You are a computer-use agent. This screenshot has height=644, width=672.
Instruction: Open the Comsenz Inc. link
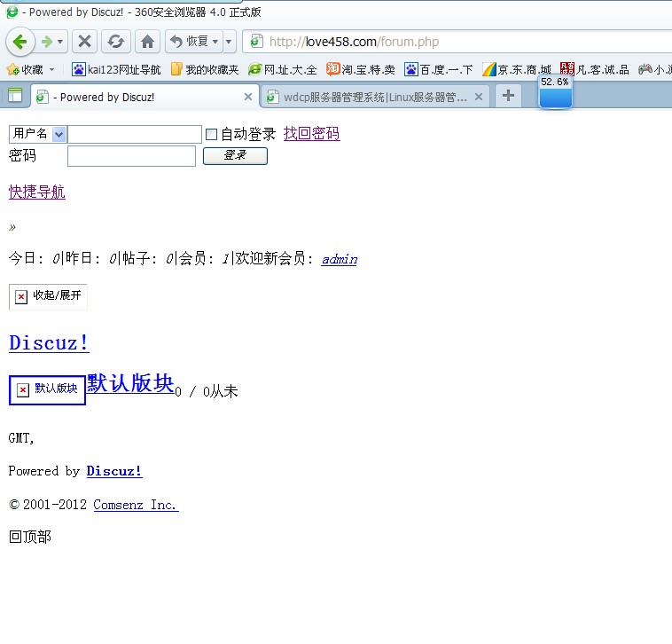coord(136,504)
